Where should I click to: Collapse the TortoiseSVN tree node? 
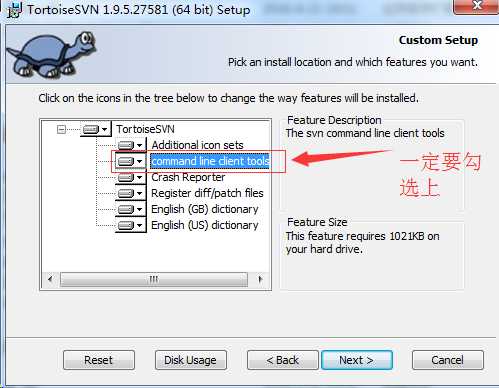pos(61,129)
